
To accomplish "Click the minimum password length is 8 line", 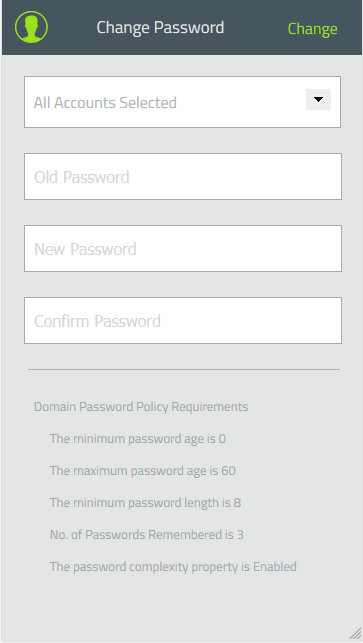I will pos(145,503).
